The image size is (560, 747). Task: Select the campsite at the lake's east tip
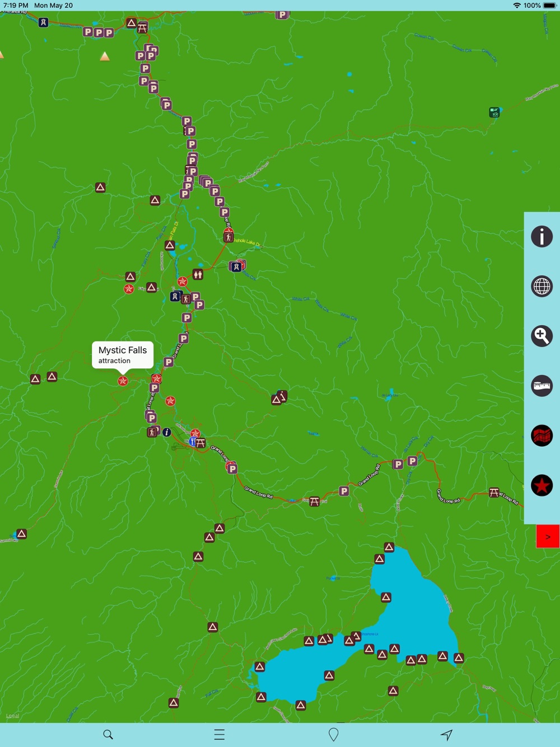[x=459, y=658]
